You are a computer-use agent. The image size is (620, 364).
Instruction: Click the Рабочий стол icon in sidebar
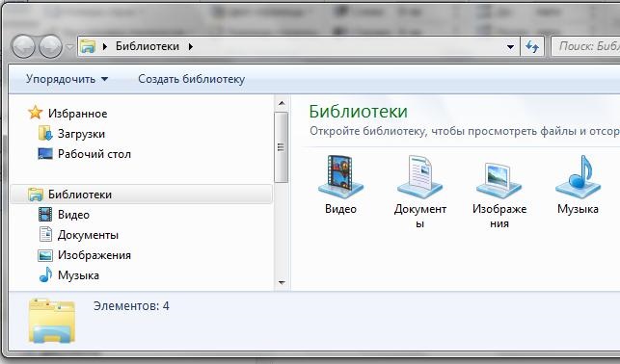[45, 153]
